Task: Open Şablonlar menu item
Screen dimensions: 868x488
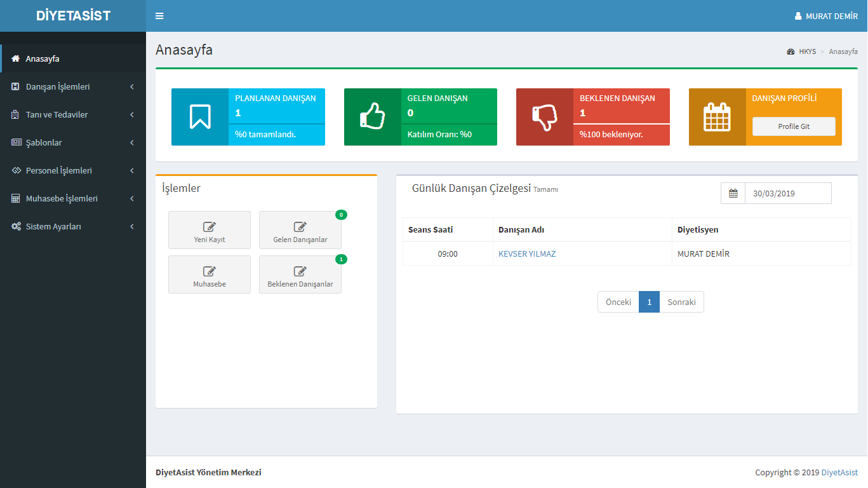Action: 73,142
